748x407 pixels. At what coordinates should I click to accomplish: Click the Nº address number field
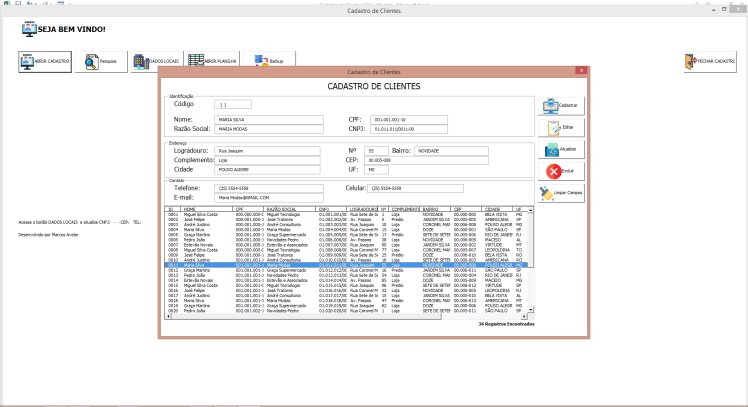(x=376, y=151)
